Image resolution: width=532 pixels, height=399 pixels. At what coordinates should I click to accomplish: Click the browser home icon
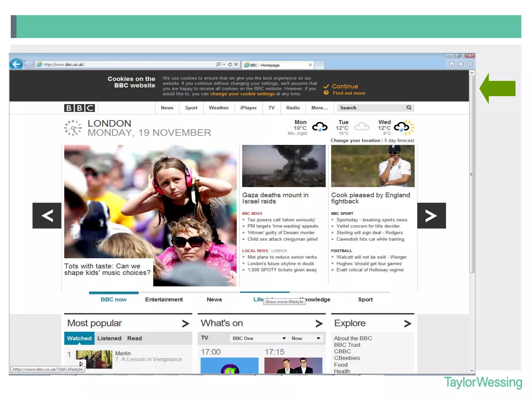click(452, 64)
